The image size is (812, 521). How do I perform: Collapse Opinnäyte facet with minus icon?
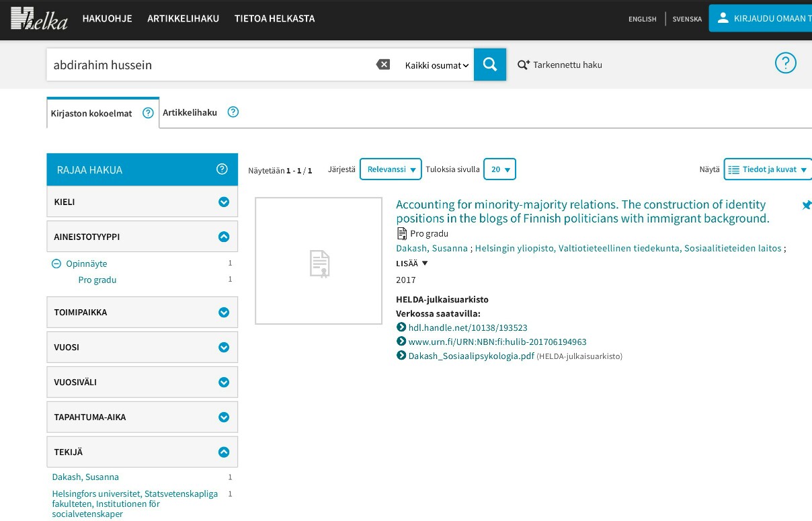pyautogui.click(x=56, y=264)
